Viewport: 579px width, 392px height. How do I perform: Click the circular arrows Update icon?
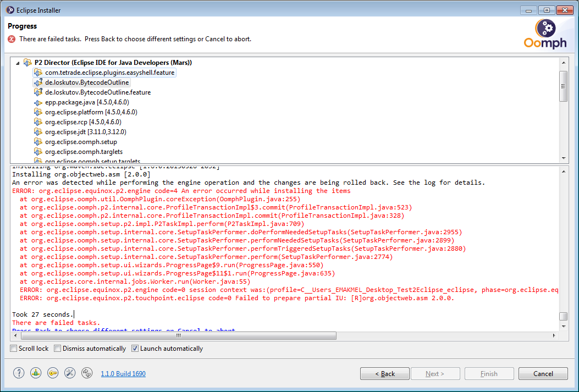(x=87, y=373)
